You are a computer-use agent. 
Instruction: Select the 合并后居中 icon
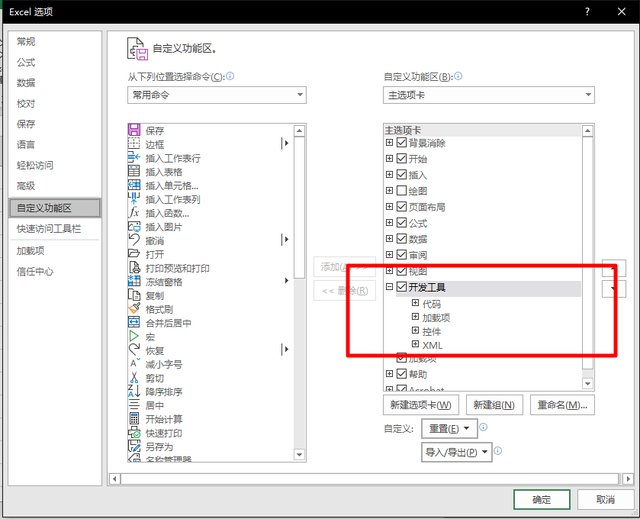(x=134, y=322)
